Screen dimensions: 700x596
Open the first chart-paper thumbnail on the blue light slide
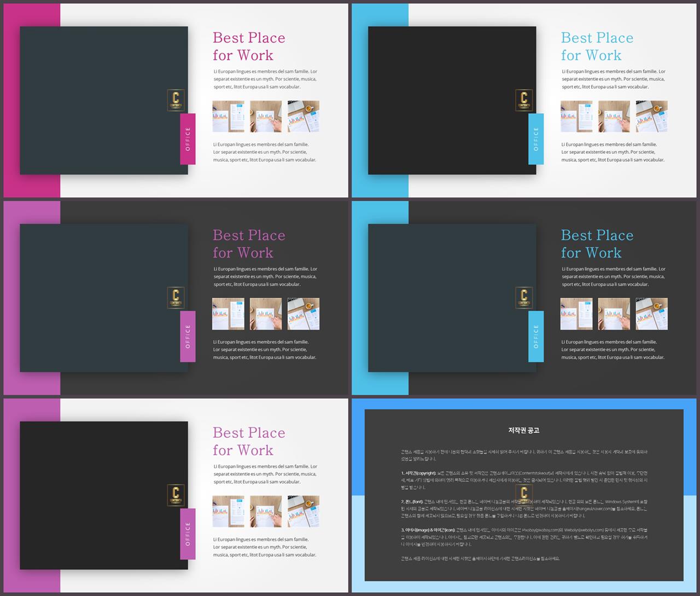click(576, 116)
